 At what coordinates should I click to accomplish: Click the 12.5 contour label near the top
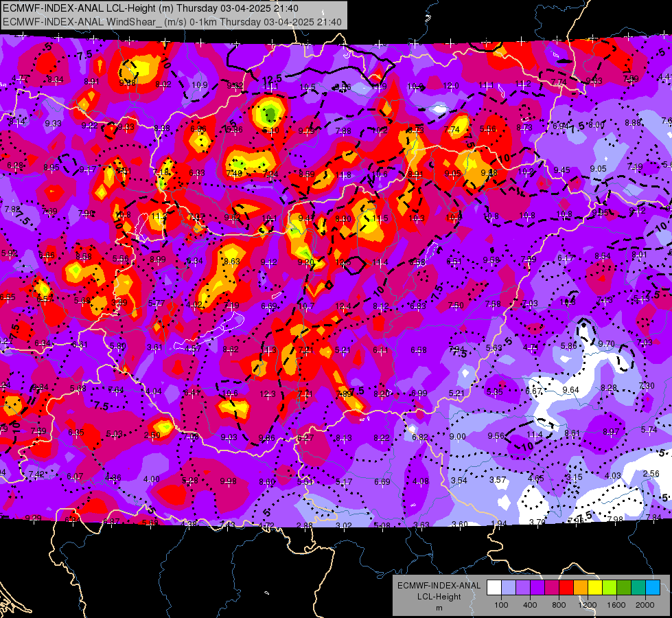272,80
